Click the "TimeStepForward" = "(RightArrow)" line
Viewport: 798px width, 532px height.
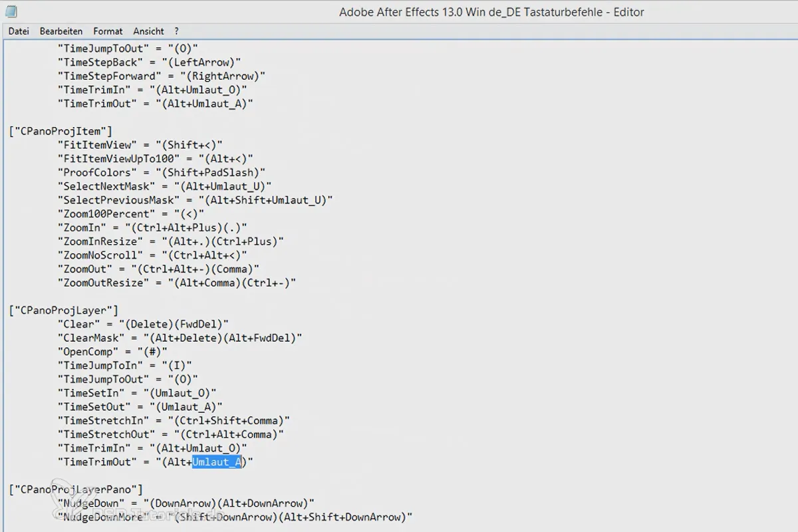162,76
